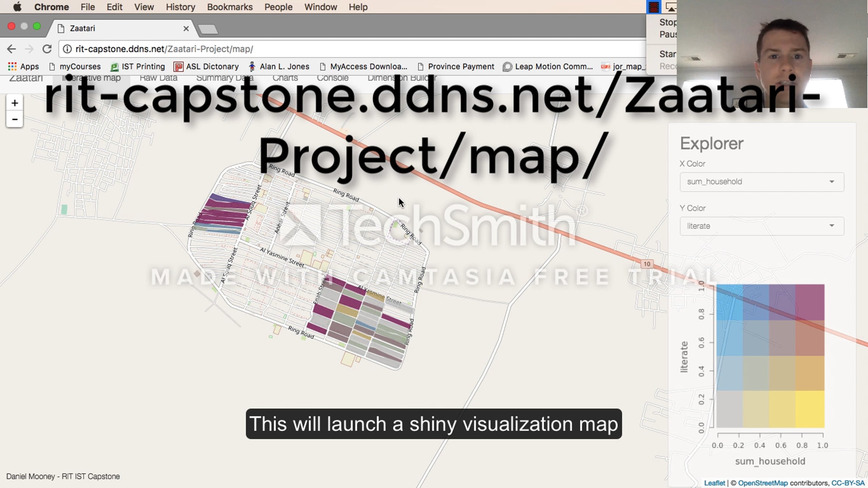This screenshot has height=488, width=868.
Task: Zoom in the map with plus button
Action: [14, 103]
